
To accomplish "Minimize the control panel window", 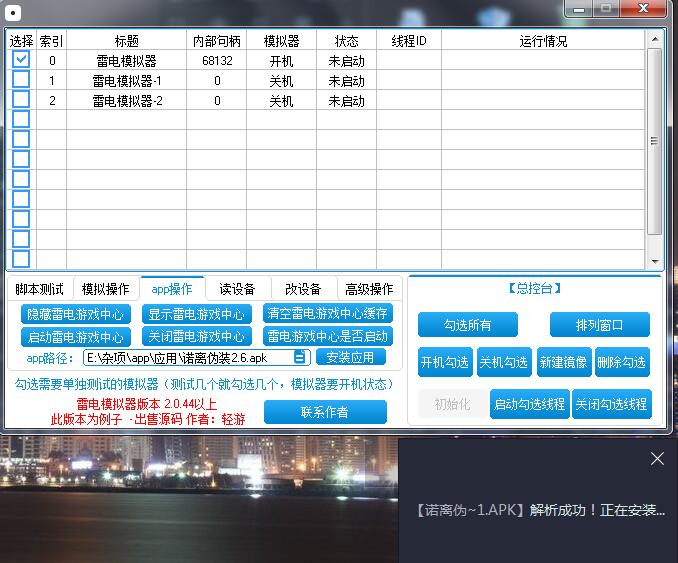I will pyautogui.click(x=579, y=9).
